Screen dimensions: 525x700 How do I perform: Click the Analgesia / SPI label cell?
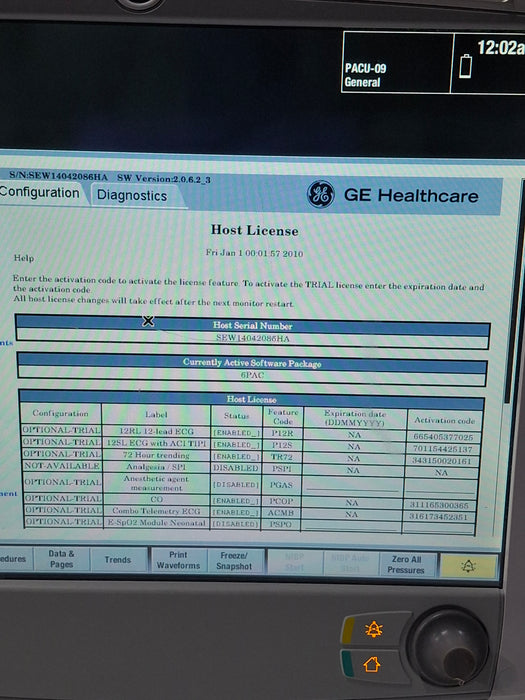156,467
